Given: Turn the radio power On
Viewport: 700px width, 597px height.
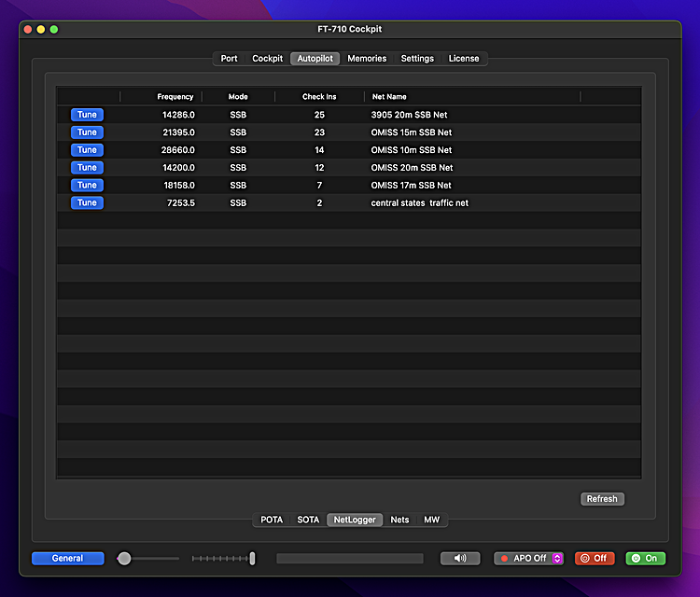Looking at the screenshot, I should 646,558.
